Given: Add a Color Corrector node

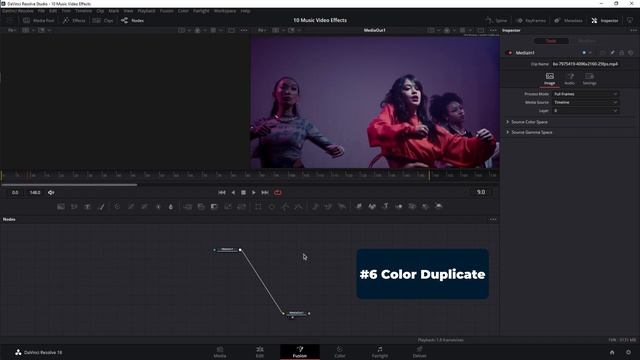Looking at the screenshot, I should [x=117, y=207].
